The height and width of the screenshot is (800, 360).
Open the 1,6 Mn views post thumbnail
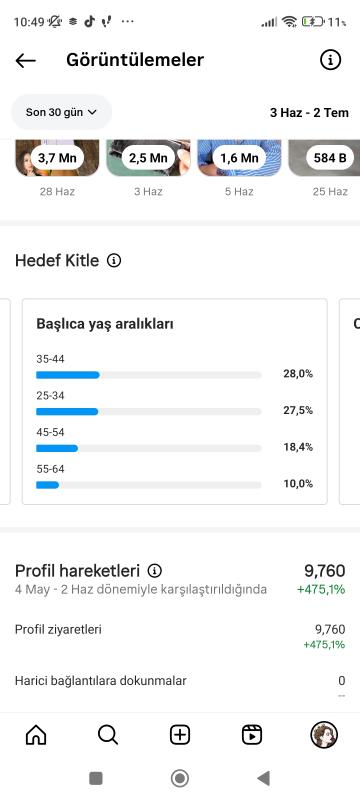(x=239, y=158)
